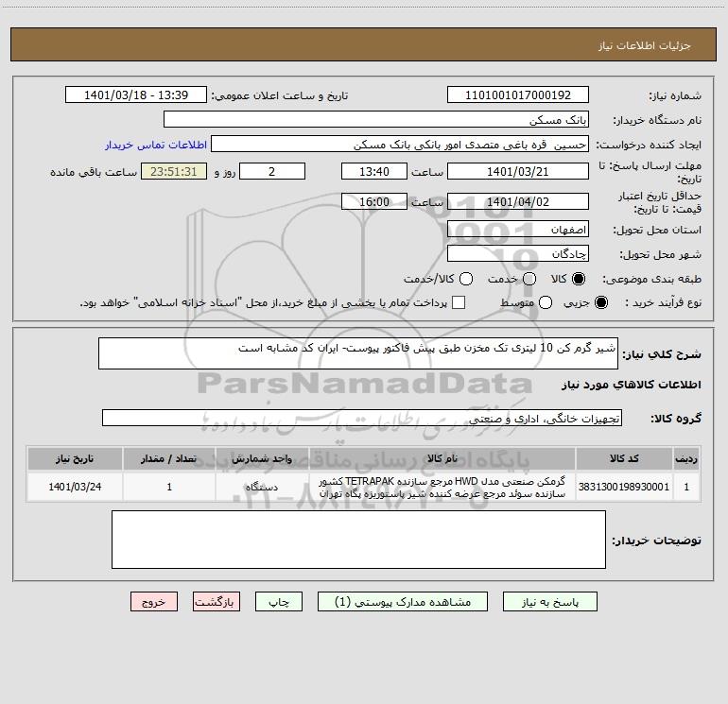Click product code 3831300198930001 cell
The width and height of the screenshot is (728, 704).
tap(624, 487)
